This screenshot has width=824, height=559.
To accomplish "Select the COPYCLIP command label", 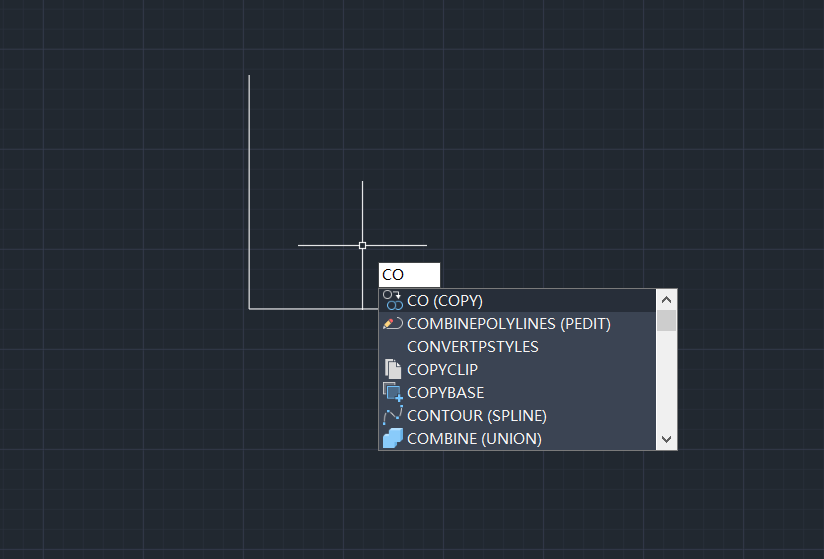I will (x=442, y=369).
